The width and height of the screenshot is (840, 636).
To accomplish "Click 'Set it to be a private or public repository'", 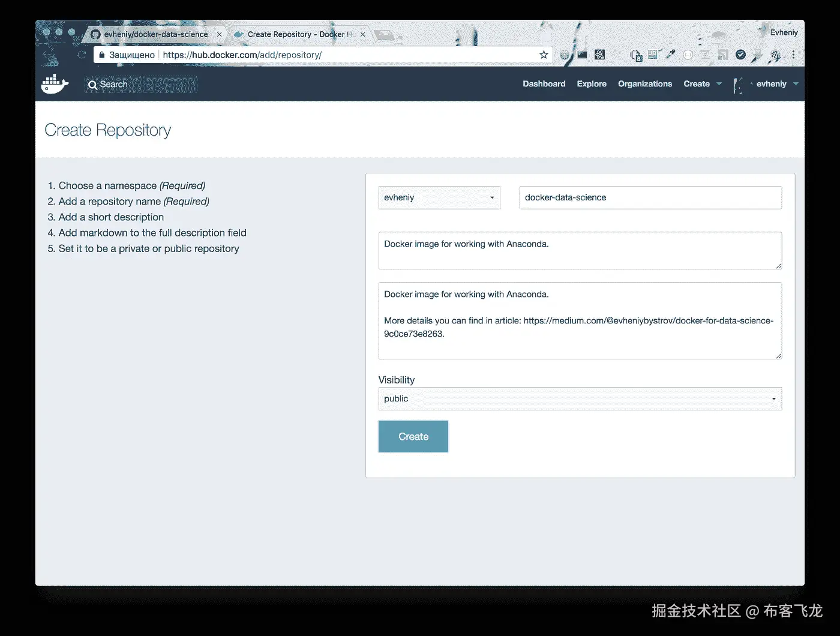I will click(x=149, y=248).
